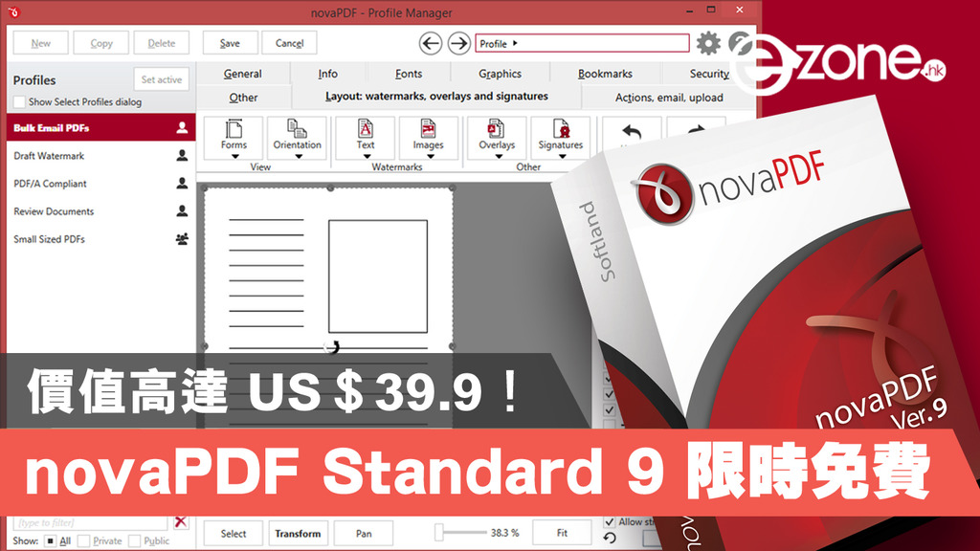Open the Orientation tool
Image resolution: width=980 pixels, height=551 pixels.
[296, 132]
